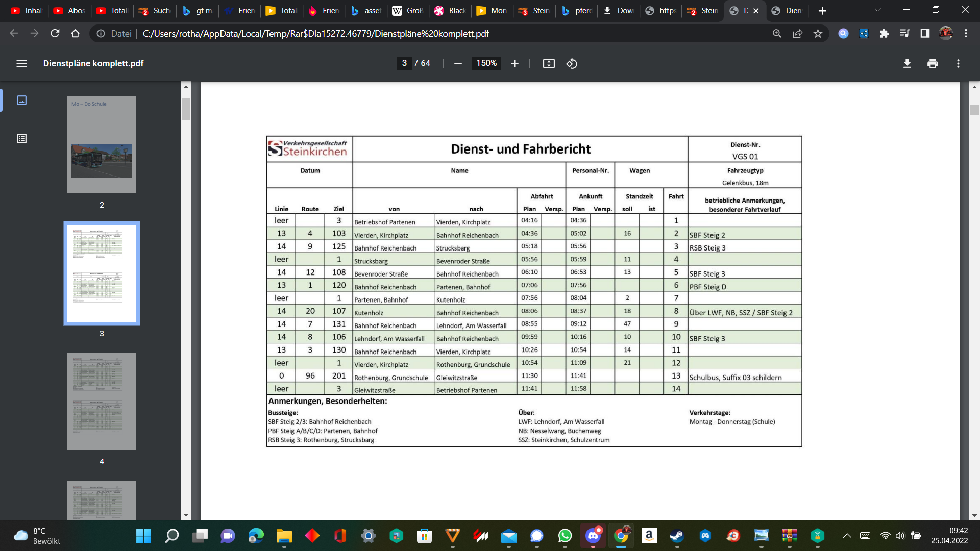This screenshot has width=980, height=551.
Task: Zoom in with the plus button
Action: click(514, 63)
